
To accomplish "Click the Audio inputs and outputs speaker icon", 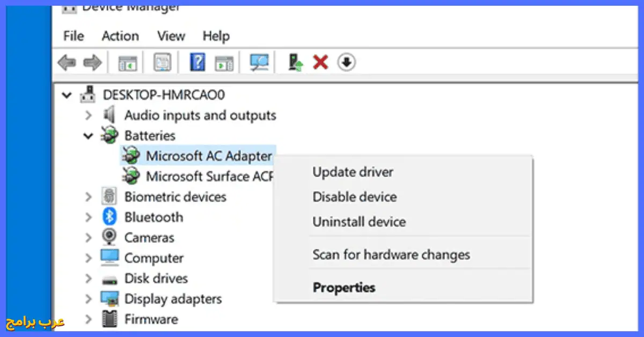I will (109, 115).
